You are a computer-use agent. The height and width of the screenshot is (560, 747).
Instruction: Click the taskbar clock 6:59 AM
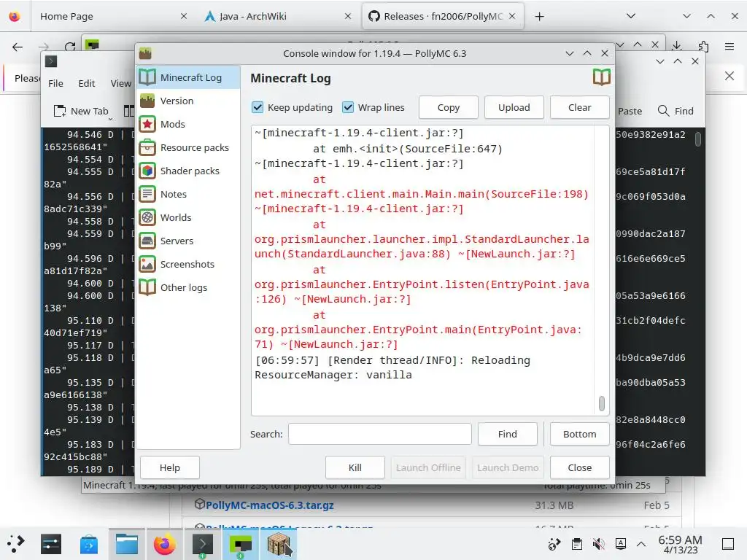point(681,544)
